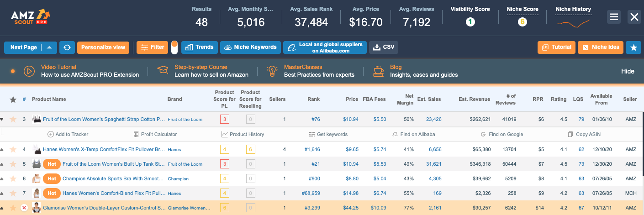Click the Niche Score value 6 badge
Screen dimensions: 644x215
pyautogui.click(x=523, y=22)
